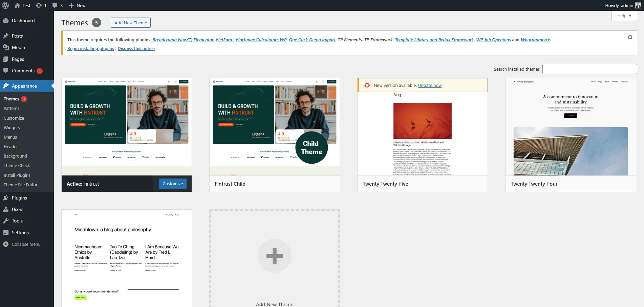
Task: Expand the Help dropdown tab
Action: (624, 16)
